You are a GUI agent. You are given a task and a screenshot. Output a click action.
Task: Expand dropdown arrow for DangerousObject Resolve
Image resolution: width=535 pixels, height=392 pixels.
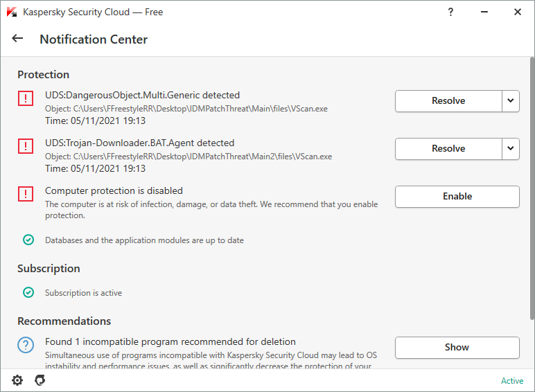coord(511,101)
